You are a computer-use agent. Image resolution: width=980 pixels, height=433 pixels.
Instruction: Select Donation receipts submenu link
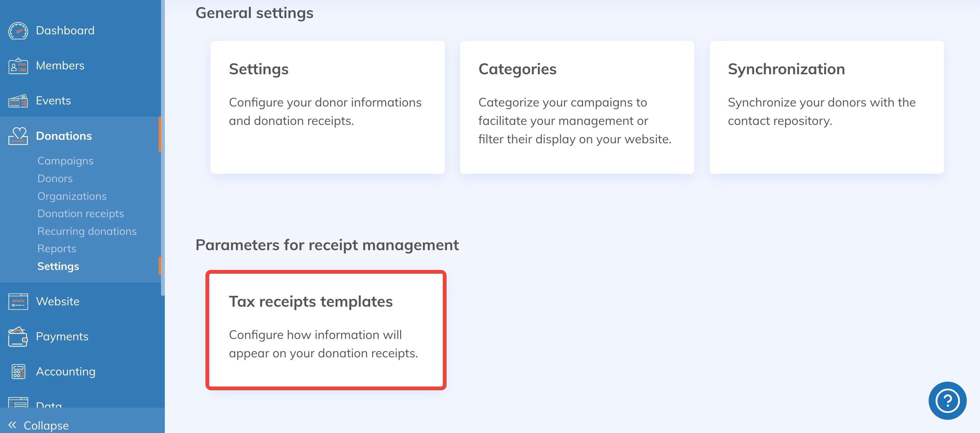pos(81,213)
